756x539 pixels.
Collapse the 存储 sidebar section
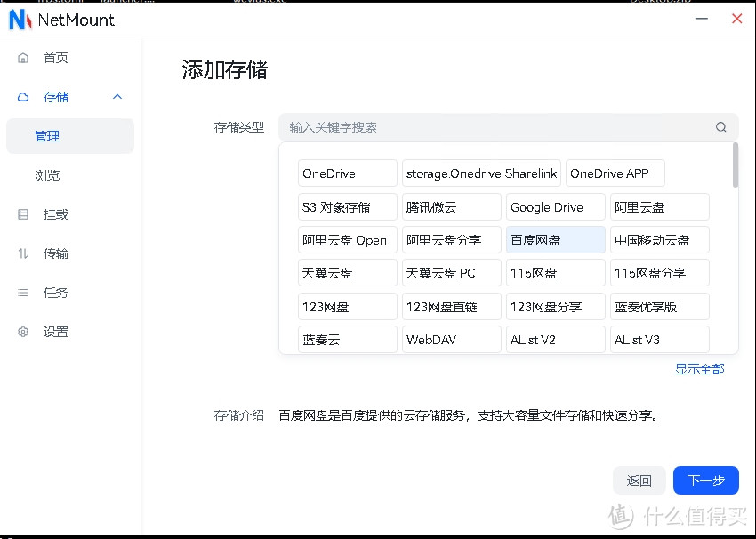(117, 96)
